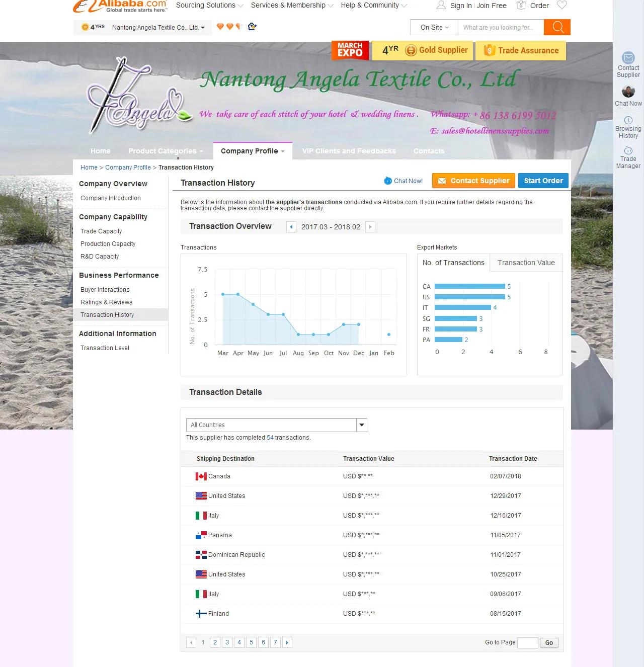Select No. of Transactions tab
Screen dimensions: 644x667
(453, 263)
